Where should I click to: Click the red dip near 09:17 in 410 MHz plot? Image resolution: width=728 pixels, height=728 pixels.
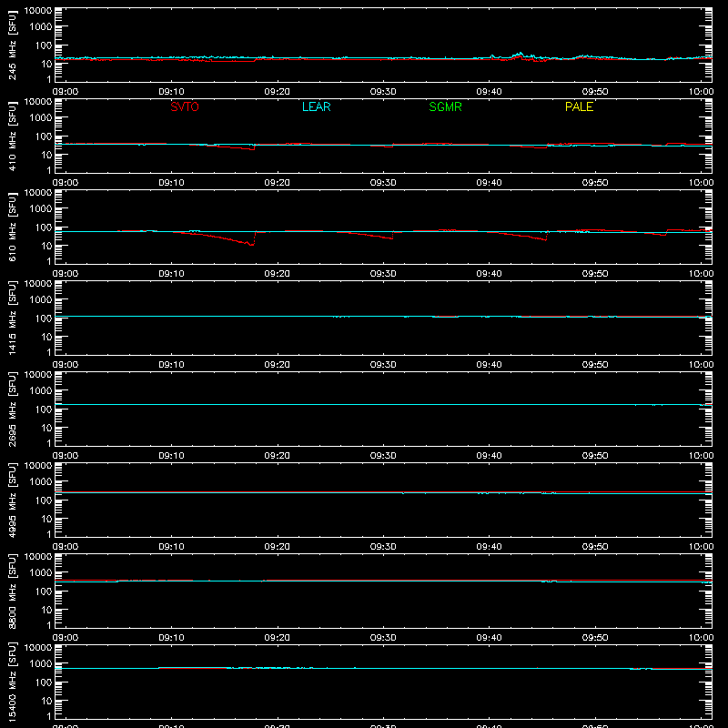click(251, 148)
